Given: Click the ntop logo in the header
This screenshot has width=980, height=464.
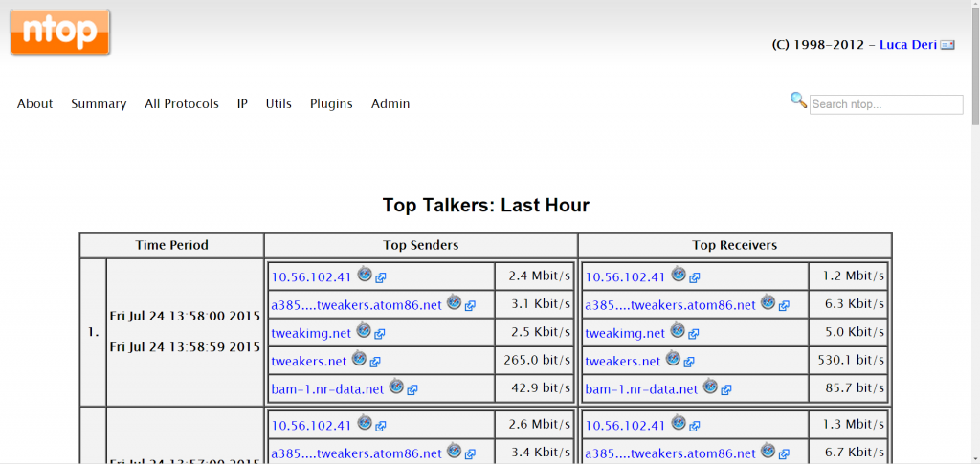Looking at the screenshot, I should pos(60,33).
